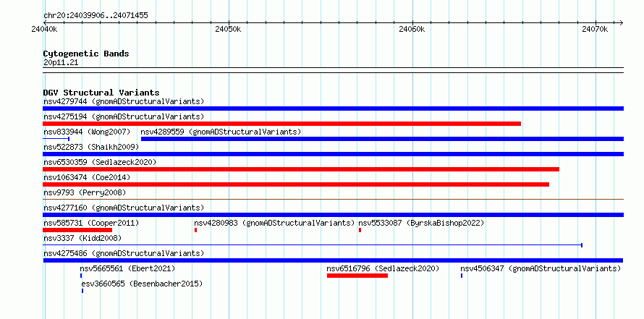Screen dimensions: 644x319
Task: Click the 24060k ruler label
Action: [412, 30]
